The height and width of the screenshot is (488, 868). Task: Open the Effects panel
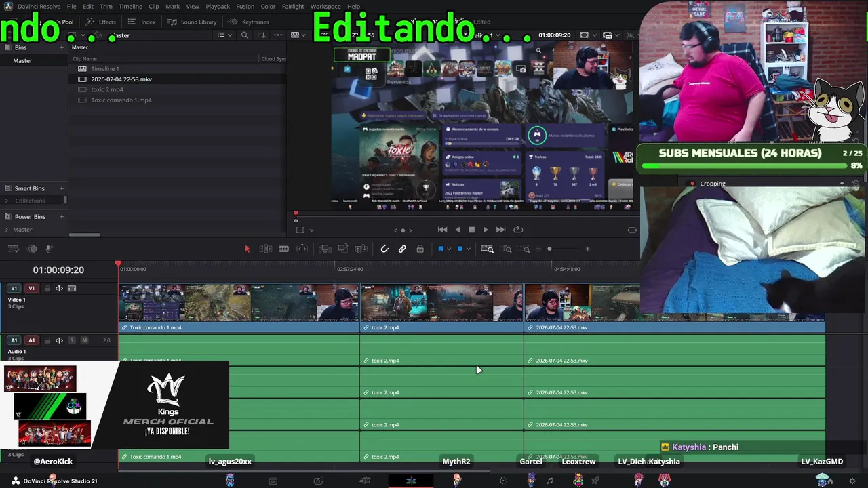100,22
